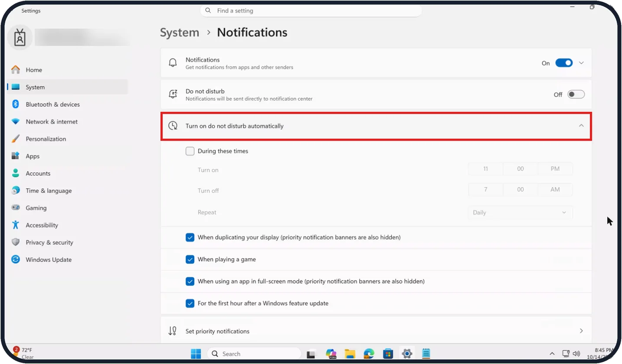Open File Explorer from the taskbar

350,354
